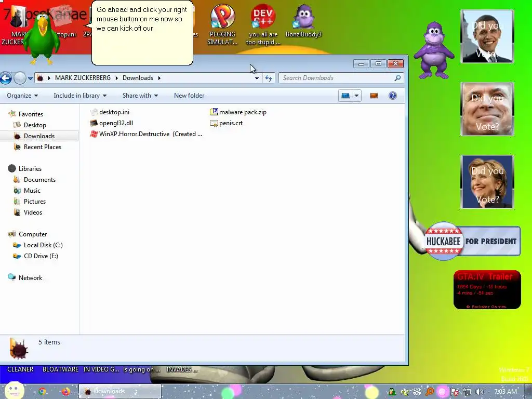Change your view using the view icon
This screenshot has height=399, width=532.
coord(345,96)
